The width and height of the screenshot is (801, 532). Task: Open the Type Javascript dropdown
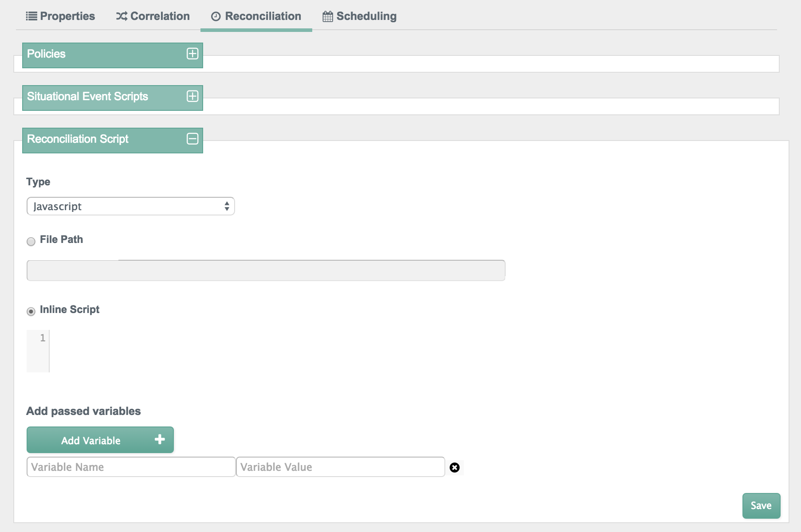(x=131, y=206)
